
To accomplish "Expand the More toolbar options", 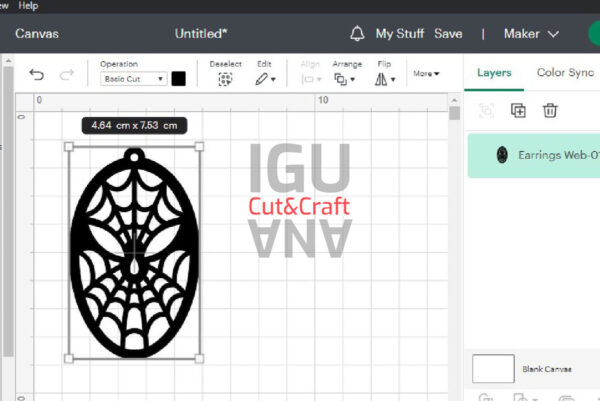I will tap(426, 73).
